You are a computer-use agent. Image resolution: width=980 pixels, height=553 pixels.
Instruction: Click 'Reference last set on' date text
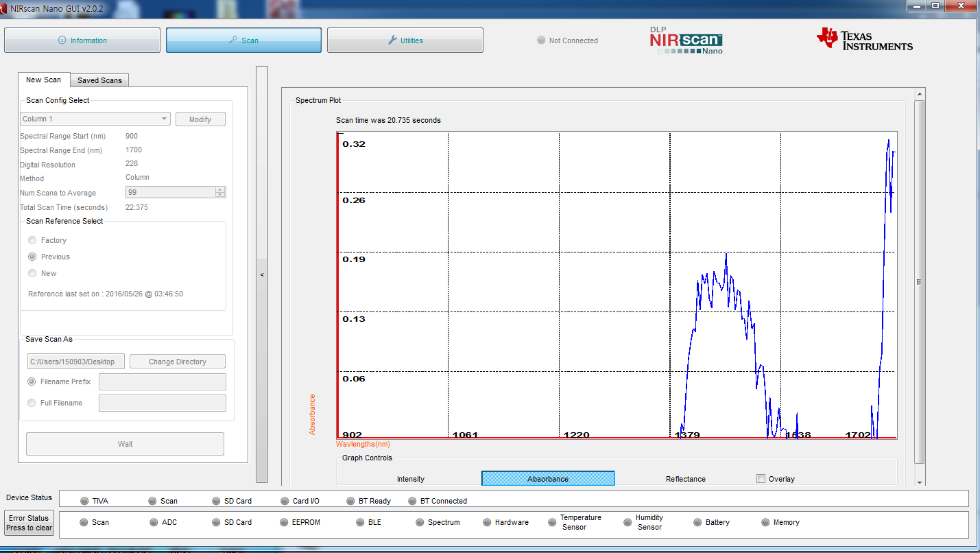pyautogui.click(x=106, y=294)
